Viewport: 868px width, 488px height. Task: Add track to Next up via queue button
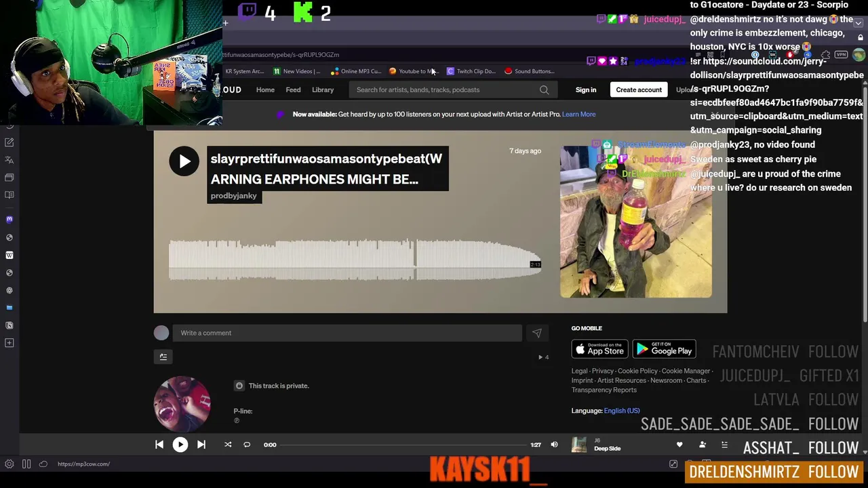click(163, 357)
